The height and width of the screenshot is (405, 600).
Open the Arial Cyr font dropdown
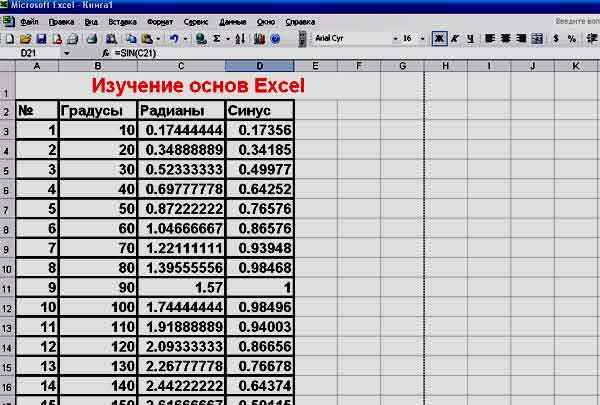point(395,39)
